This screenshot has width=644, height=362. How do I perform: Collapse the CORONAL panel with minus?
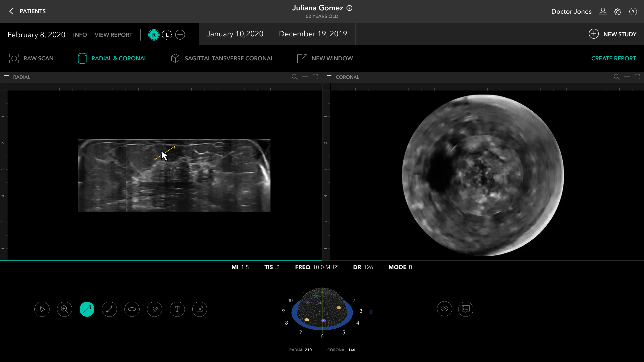pos(627,77)
